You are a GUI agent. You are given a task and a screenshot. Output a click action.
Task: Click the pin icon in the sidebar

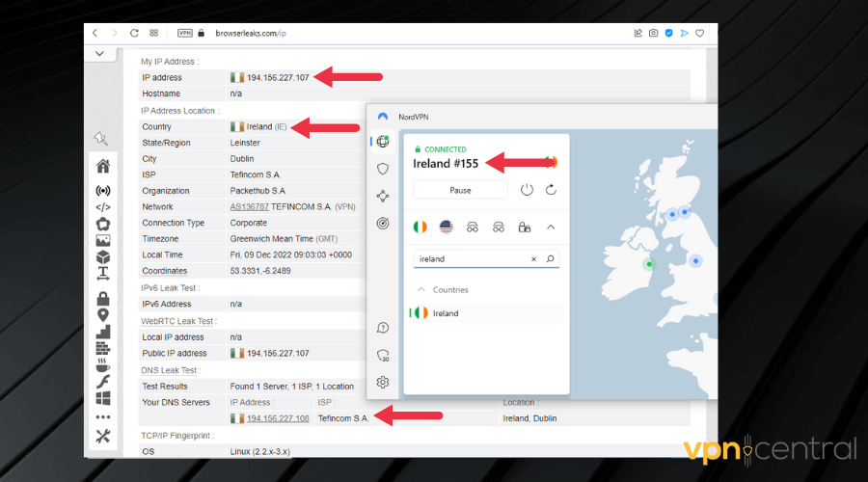[x=101, y=138]
